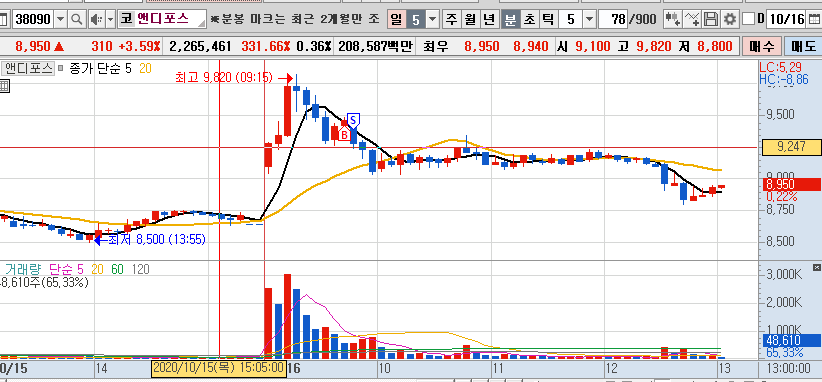Click the green 60 volume average legend
This screenshot has width=822, height=382.
pos(117,269)
